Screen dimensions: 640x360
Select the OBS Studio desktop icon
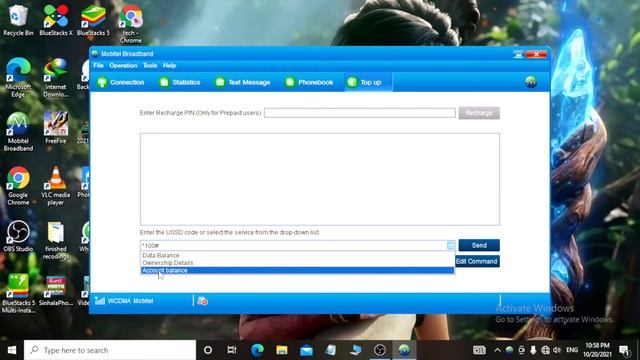coord(18,236)
